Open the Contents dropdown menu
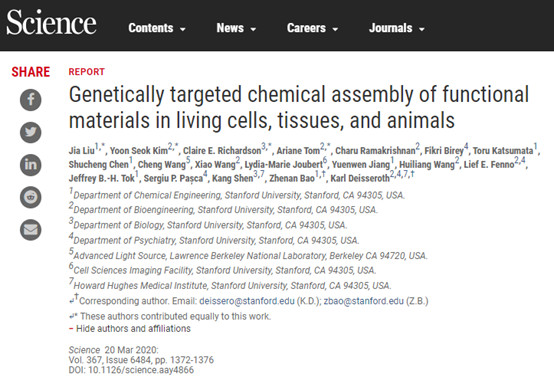The height and width of the screenshot is (387, 554). click(x=157, y=28)
